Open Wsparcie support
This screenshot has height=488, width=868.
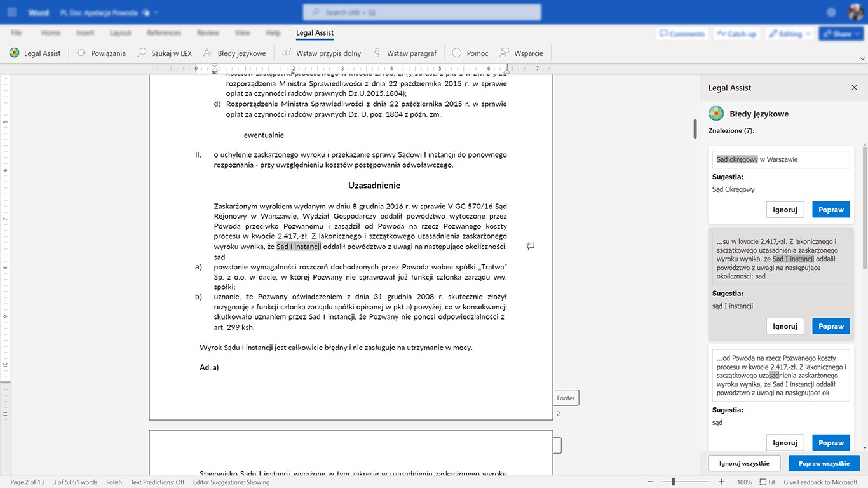521,53
